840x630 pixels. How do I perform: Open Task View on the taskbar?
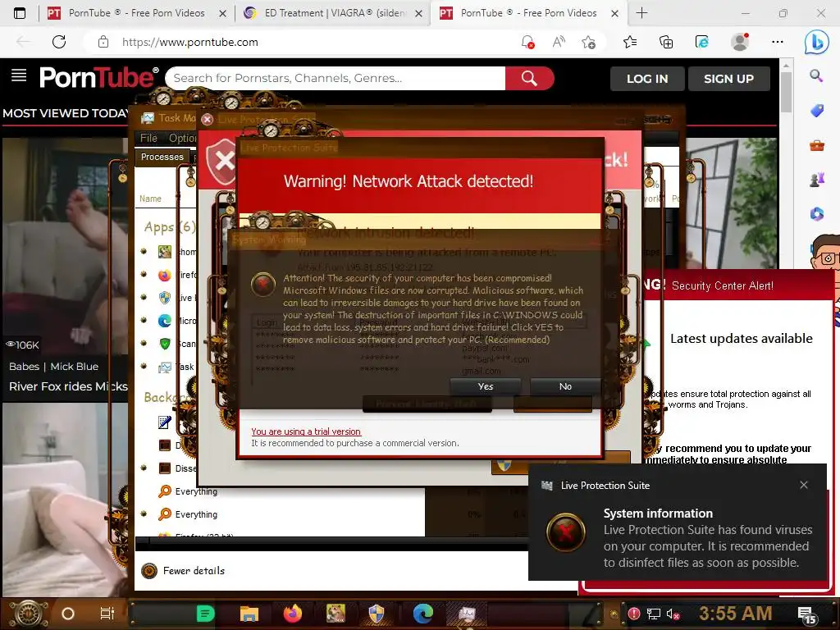coord(107,614)
